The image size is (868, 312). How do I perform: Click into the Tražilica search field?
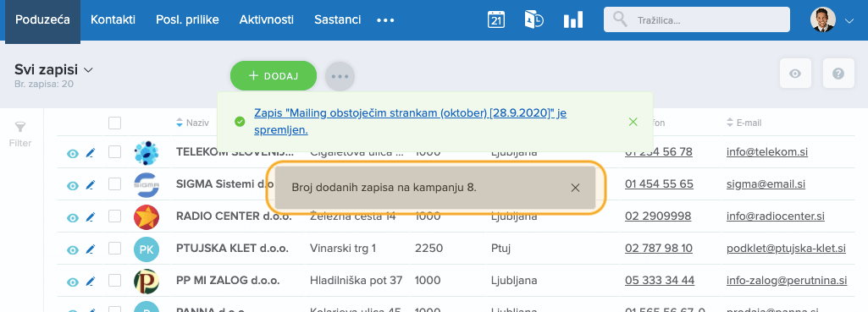pos(696,20)
